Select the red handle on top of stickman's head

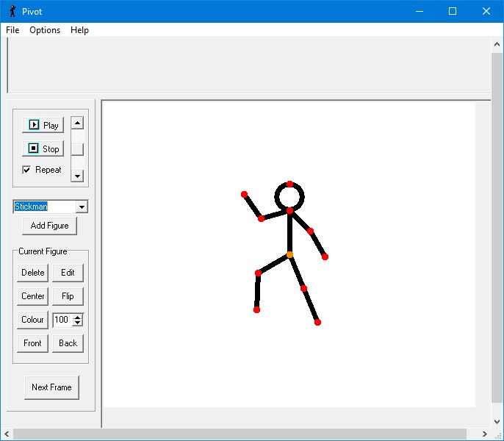(x=290, y=184)
